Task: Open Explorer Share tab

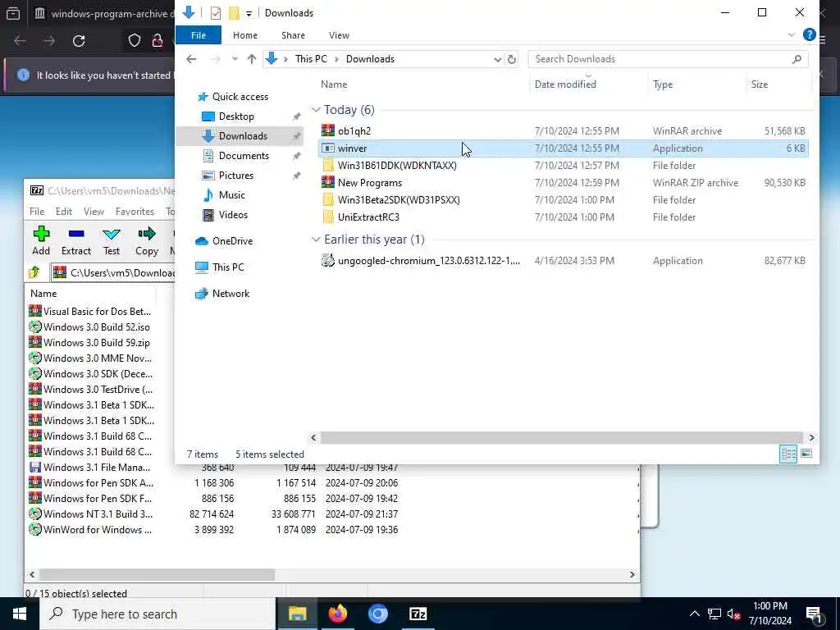Action: click(x=293, y=35)
